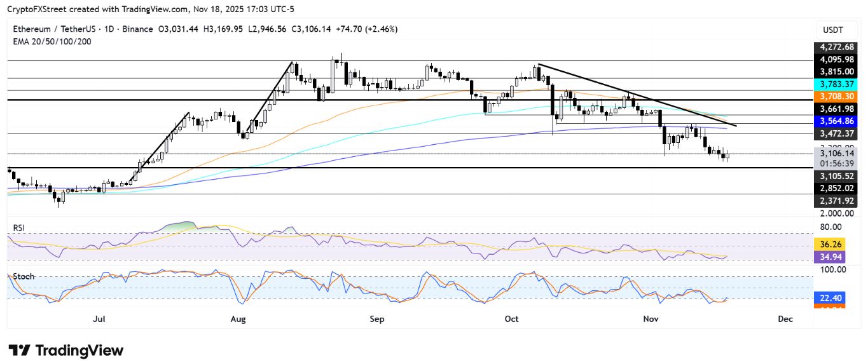The width and height of the screenshot is (868, 364).
Task: Click the 2,852.02 support level label
Action: pyautogui.click(x=837, y=188)
